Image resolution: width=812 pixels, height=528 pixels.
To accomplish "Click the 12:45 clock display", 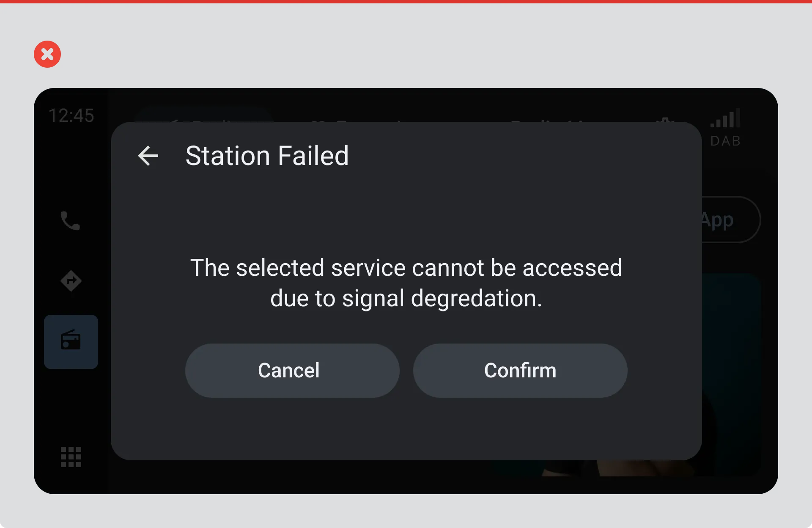I will [x=71, y=115].
